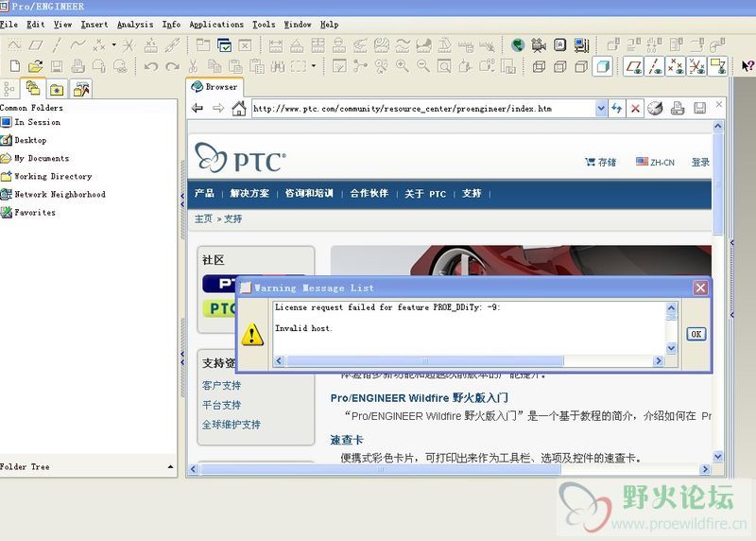This screenshot has height=541, width=756.
Task: Open the Analysis menu
Action: tap(135, 25)
